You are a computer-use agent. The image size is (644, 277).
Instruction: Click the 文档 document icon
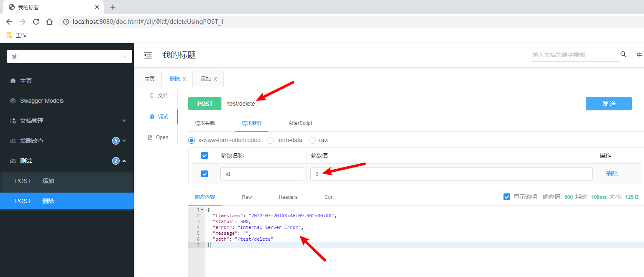152,96
